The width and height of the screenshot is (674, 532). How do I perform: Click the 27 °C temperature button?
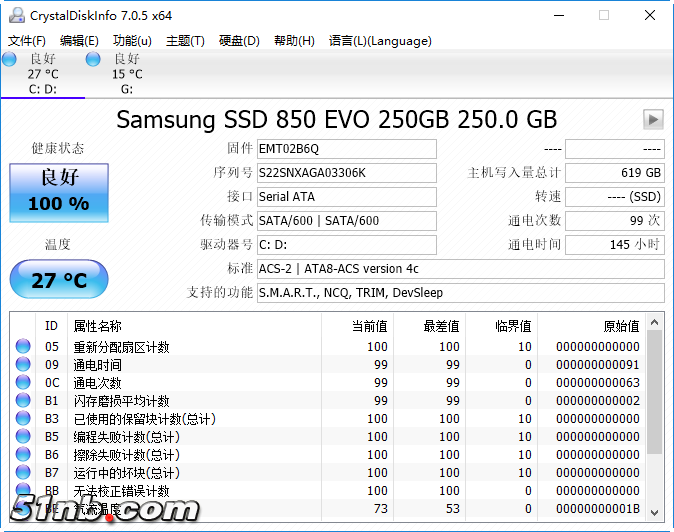pyautogui.click(x=58, y=279)
